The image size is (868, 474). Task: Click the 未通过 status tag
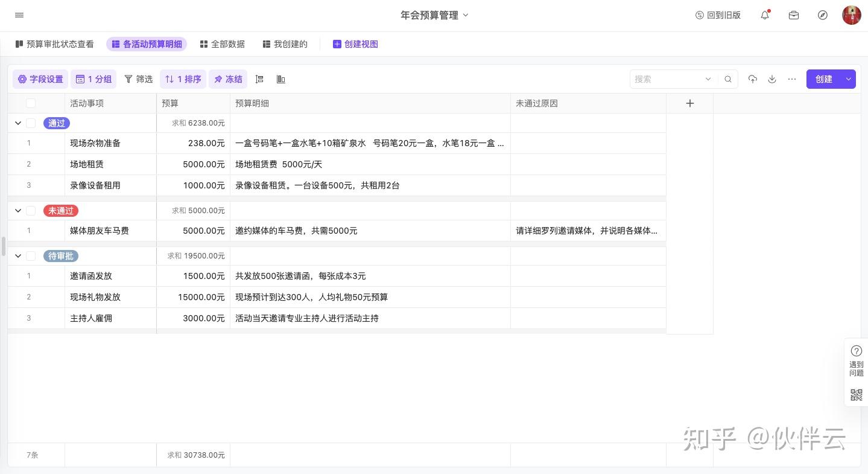pos(61,211)
